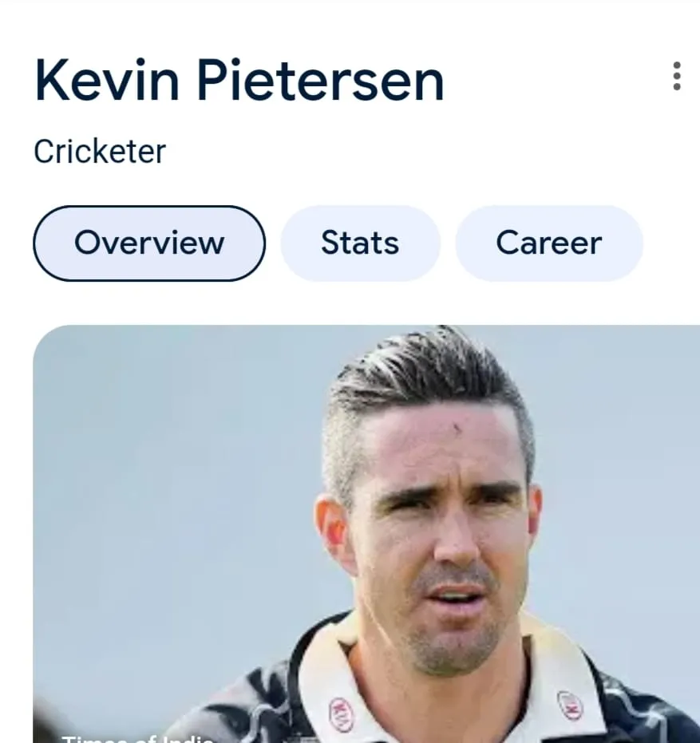The height and width of the screenshot is (743, 700).
Task: Open Kevin Pietersen's photo
Action: (x=366, y=534)
